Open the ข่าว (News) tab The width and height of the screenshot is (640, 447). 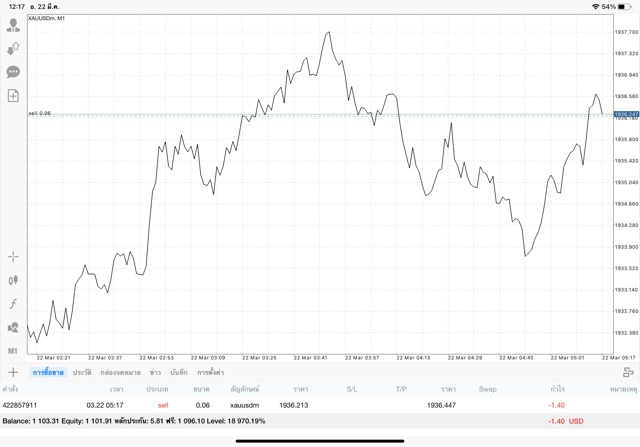pos(155,372)
